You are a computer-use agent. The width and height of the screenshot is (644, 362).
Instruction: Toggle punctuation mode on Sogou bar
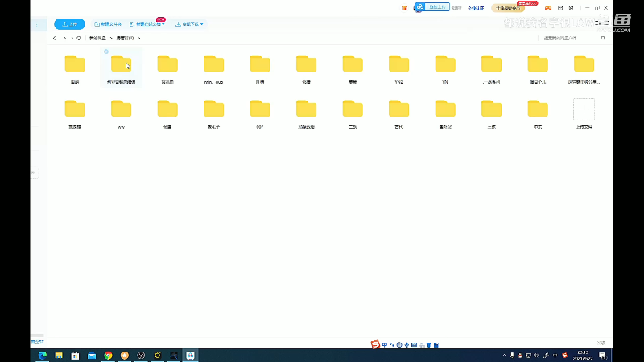(392, 345)
